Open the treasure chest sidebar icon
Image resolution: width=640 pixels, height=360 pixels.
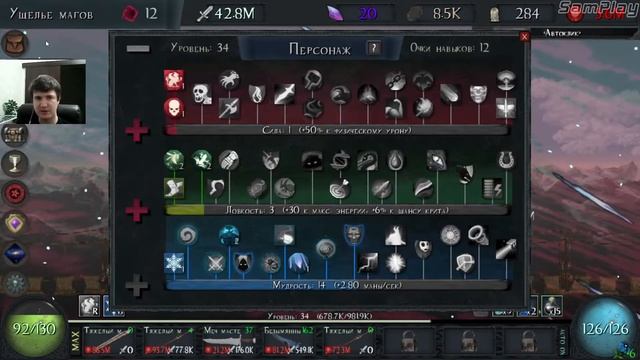(15, 135)
